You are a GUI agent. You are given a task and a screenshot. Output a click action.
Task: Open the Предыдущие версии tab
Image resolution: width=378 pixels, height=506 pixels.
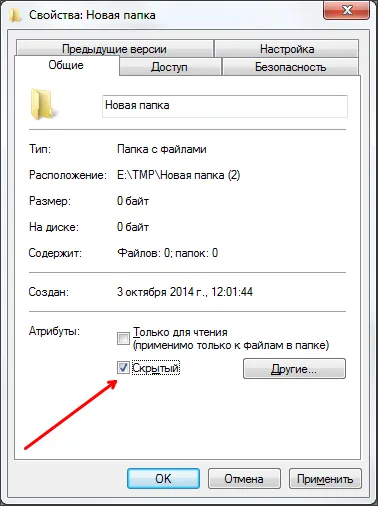click(x=114, y=49)
